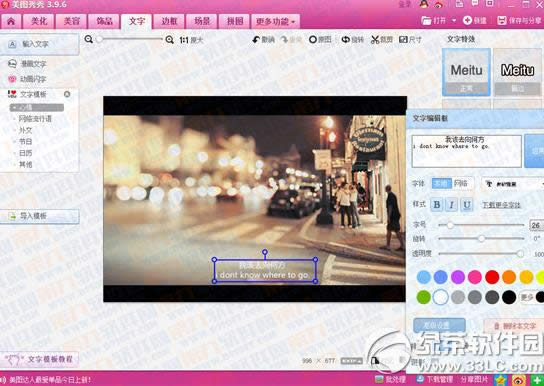Select the rotate tool icon

(346, 40)
